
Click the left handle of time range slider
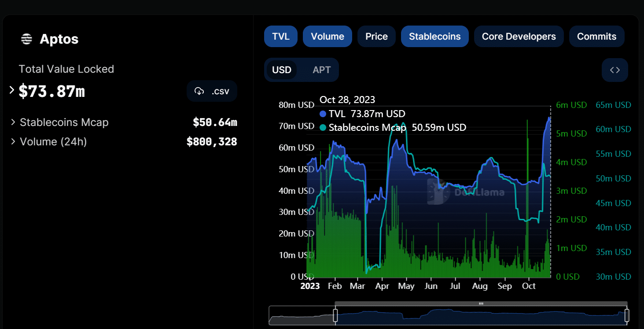(335, 315)
